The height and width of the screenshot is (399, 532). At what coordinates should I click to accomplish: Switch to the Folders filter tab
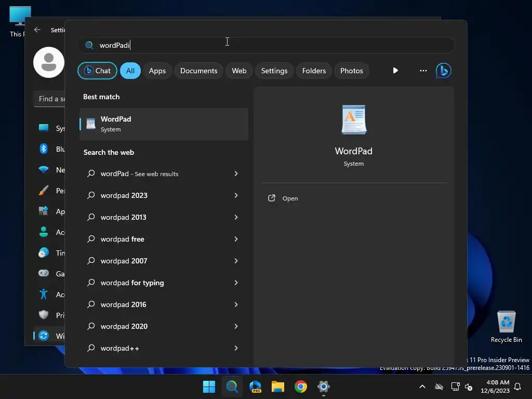pos(314,71)
